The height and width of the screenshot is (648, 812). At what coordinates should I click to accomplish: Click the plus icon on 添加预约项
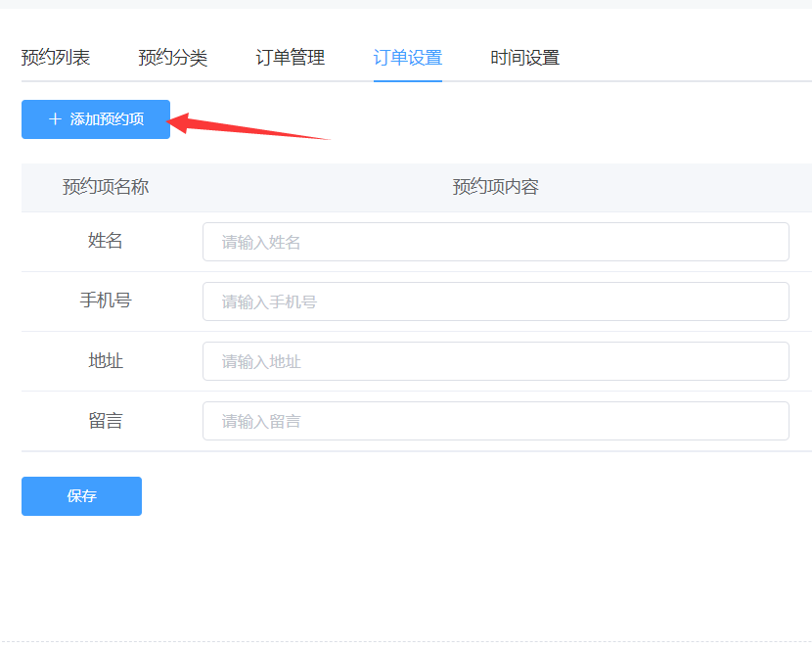[x=55, y=119]
